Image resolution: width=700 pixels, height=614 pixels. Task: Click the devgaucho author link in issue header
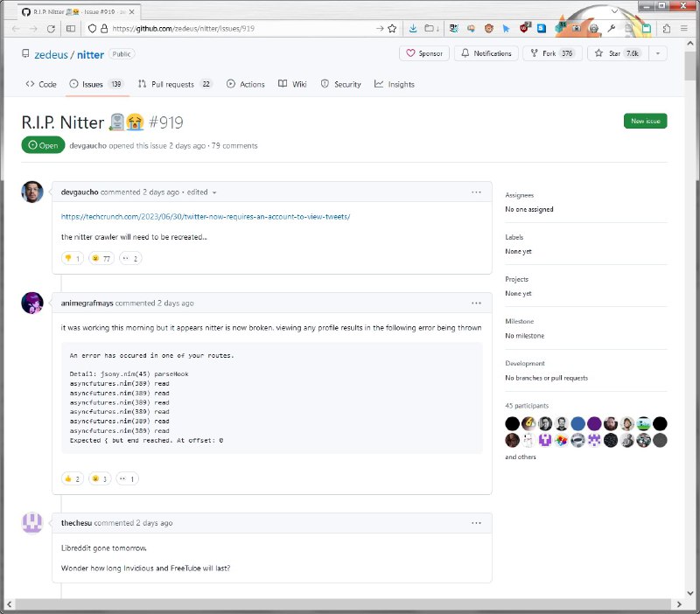88,146
